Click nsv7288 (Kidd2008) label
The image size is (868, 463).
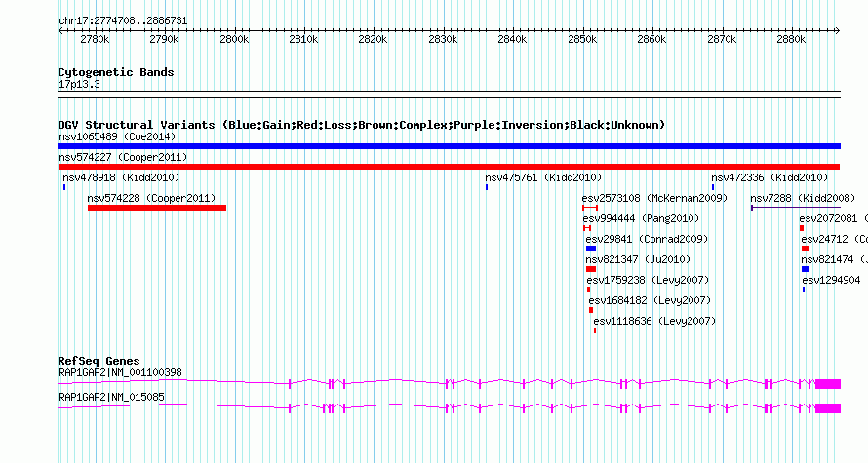click(x=803, y=198)
